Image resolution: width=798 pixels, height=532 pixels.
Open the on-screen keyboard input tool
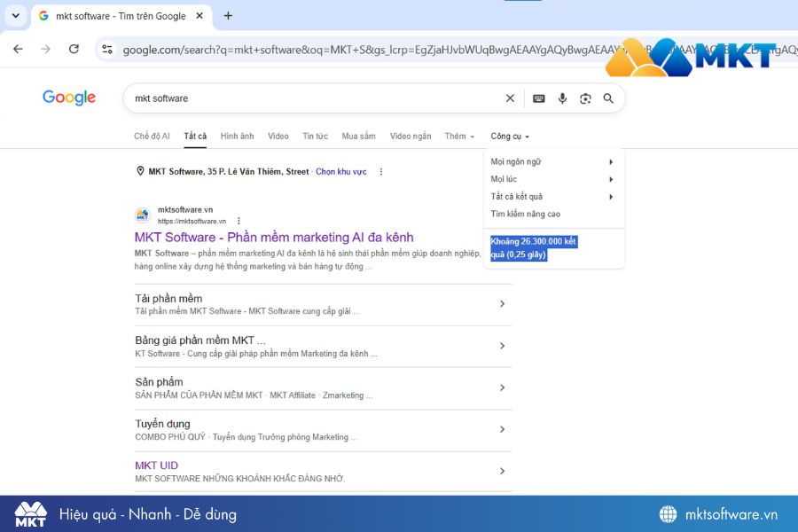pyautogui.click(x=539, y=98)
